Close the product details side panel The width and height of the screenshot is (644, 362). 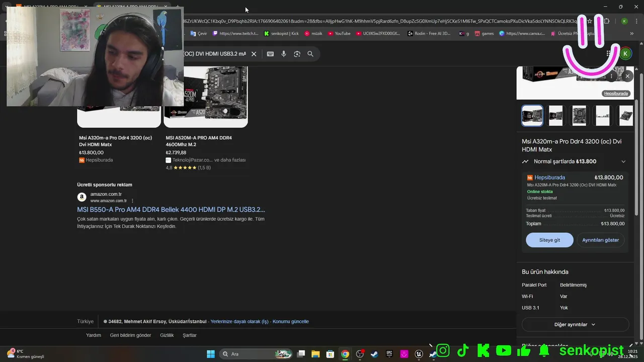coord(627,76)
